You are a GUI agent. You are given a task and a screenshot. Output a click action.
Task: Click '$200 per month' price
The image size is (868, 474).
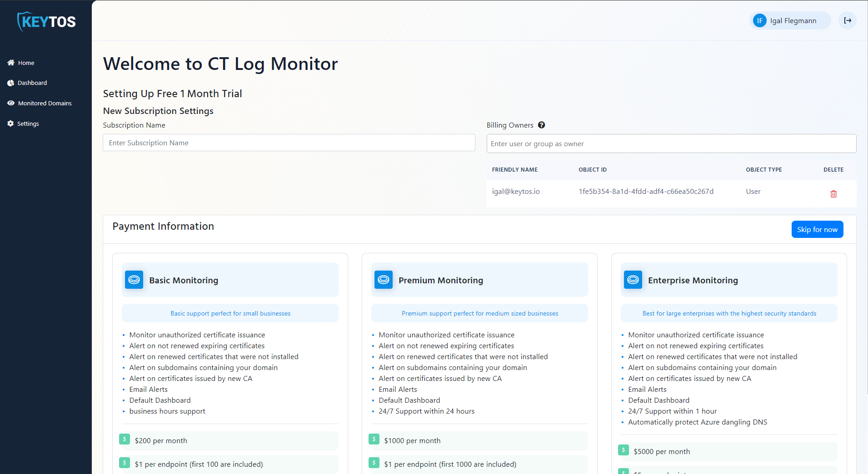coord(161,440)
